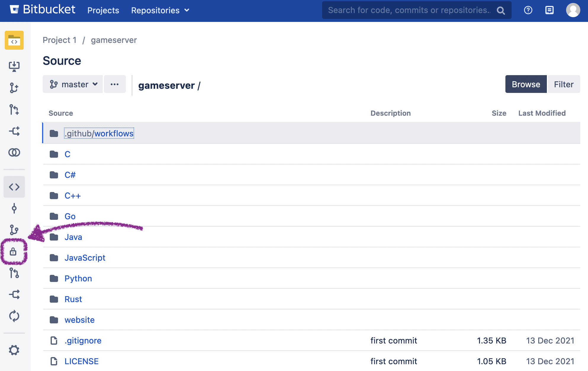588x371 pixels.
Task: Open the three-dots more actions menu
Action: click(115, 84)
